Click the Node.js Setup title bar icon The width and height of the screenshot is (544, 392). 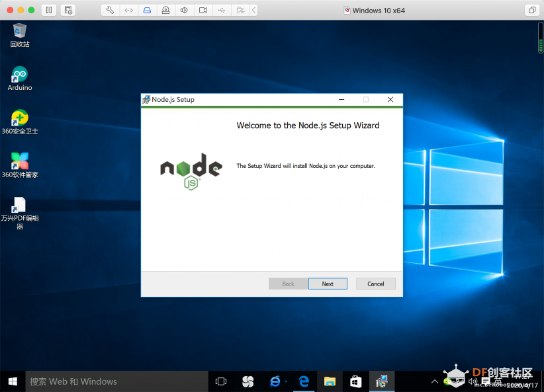point(146,99)
